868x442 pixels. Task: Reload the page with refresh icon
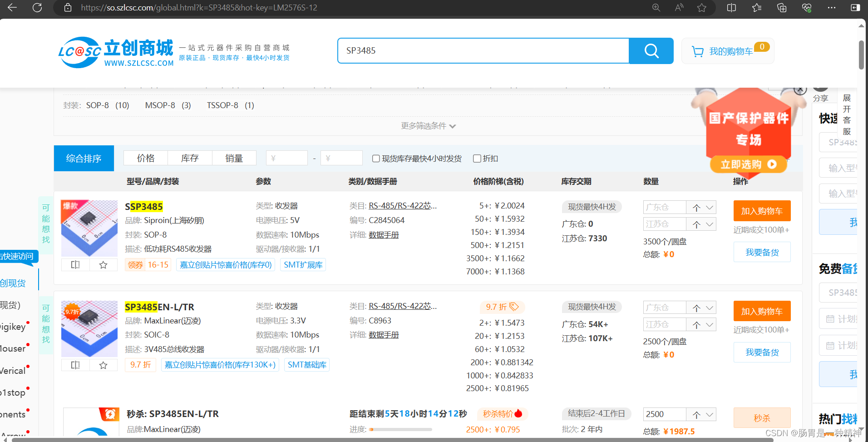pyautogui.click(x=37, y=7)
